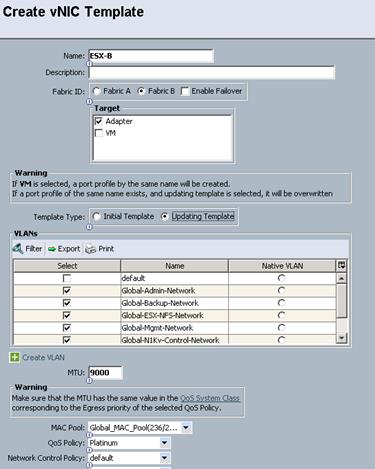Set Global-Mgmt-Network as Native VLAN
375x469 pixels.
pos(282,328)
